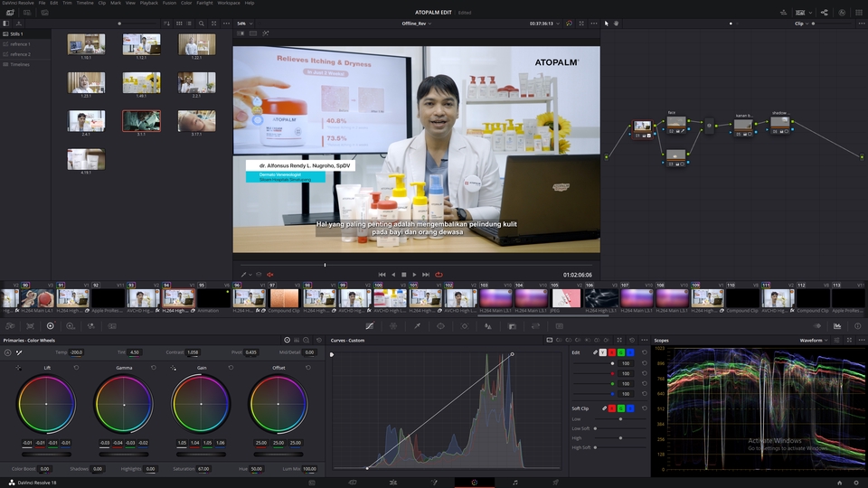
Task: Open the RGB Mixer palette icon
Action: 91,326
